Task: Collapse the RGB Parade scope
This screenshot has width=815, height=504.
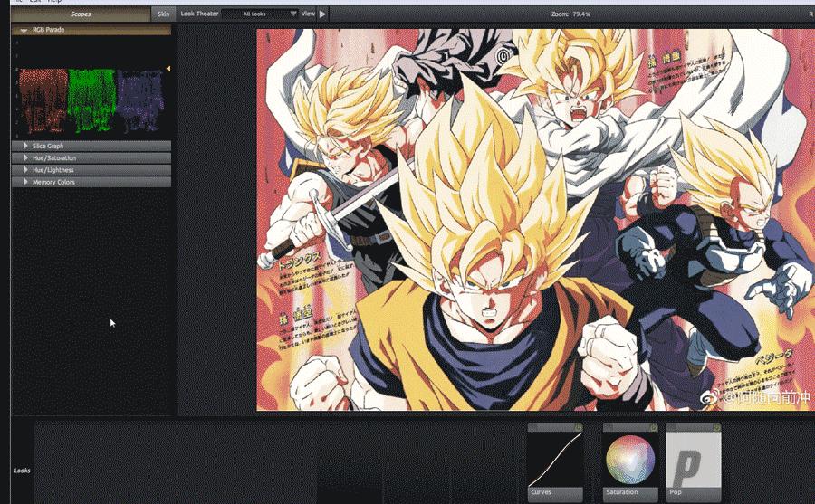Action: 24,30
